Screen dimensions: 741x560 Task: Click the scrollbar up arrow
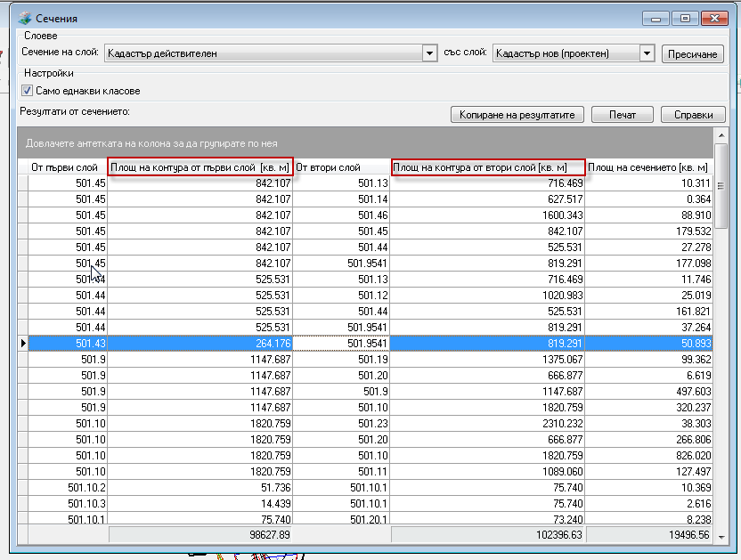[x=721, y=134]
